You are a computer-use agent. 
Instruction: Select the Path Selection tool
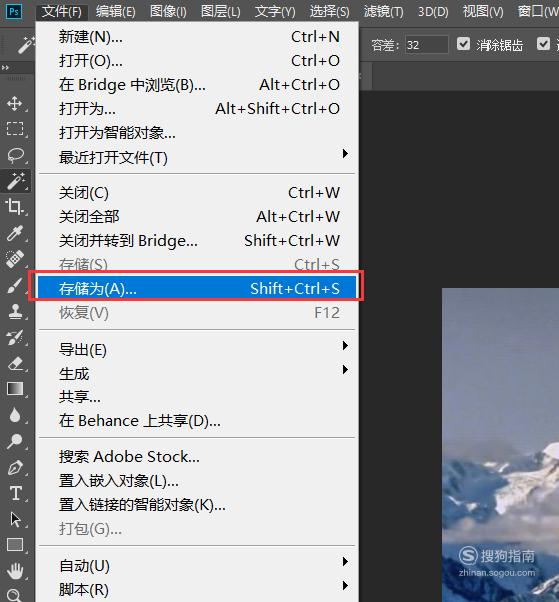point(15,519)
